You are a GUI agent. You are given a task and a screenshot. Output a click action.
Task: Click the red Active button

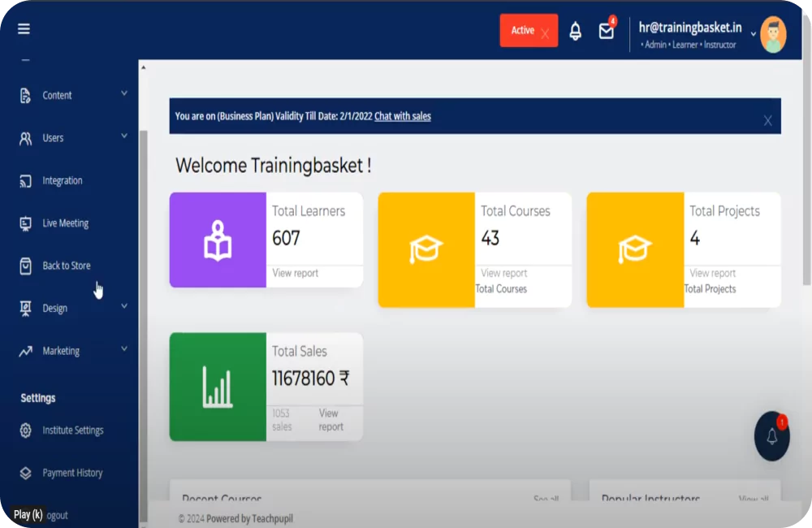click(x=529, y=31)
